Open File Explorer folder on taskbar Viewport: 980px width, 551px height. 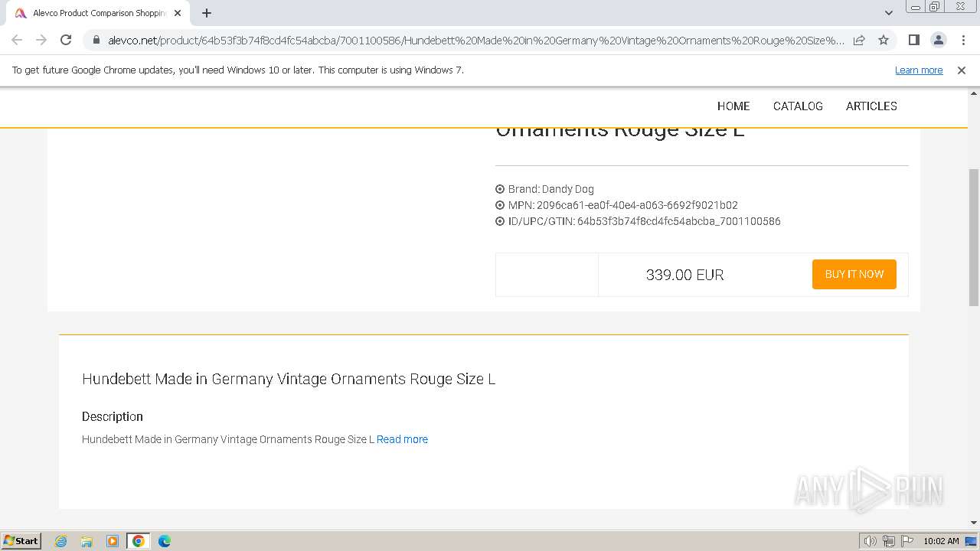[x=87, y=541]
